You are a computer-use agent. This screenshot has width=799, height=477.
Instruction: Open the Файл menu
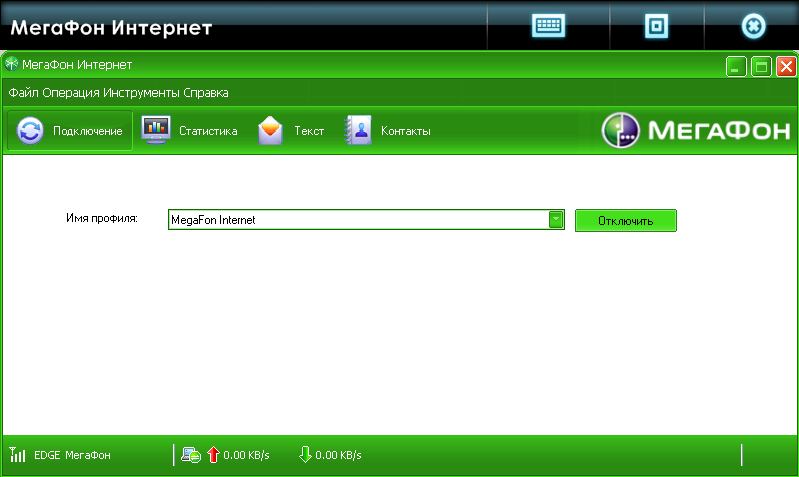[x=23, y=93]
